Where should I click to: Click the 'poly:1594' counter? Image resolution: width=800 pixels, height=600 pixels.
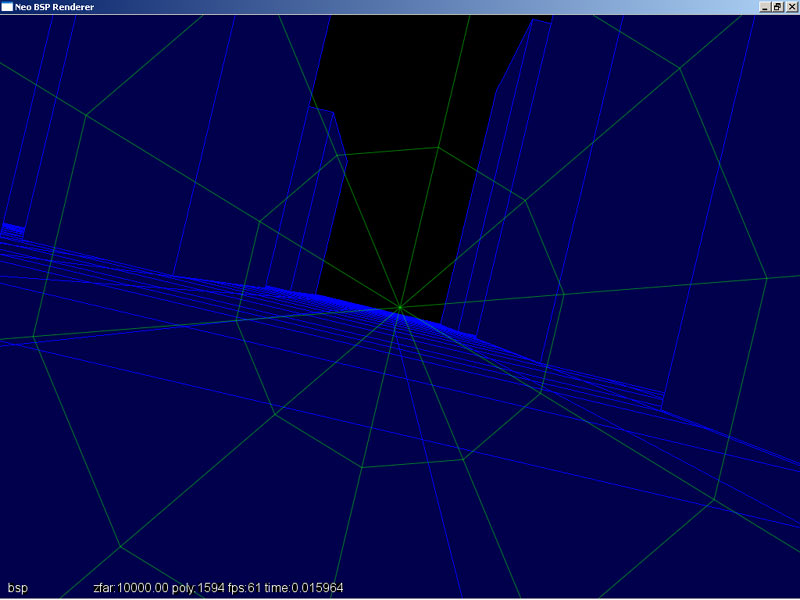pyautogui.click(x=198, y=588)
